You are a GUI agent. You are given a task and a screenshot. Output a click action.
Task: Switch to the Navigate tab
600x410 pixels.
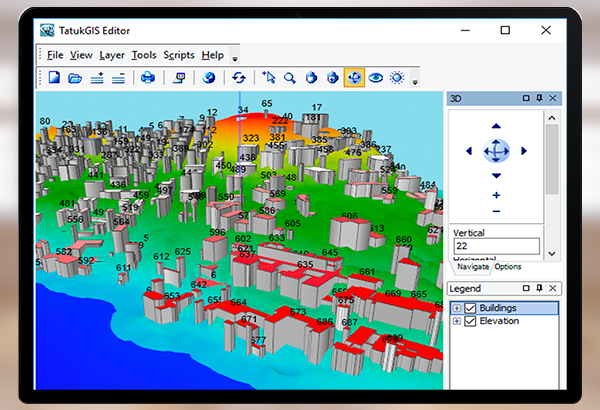(473, 267)
